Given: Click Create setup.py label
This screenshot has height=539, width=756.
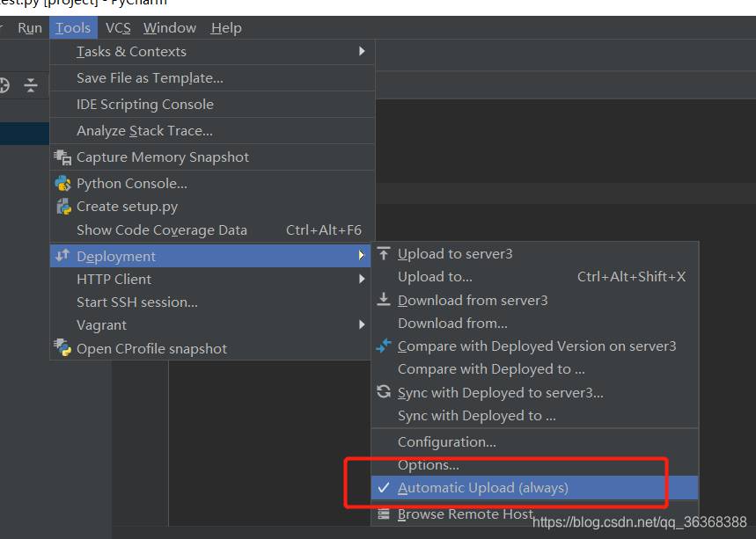Looking at the screenshot, I should [x=128, y=208].
